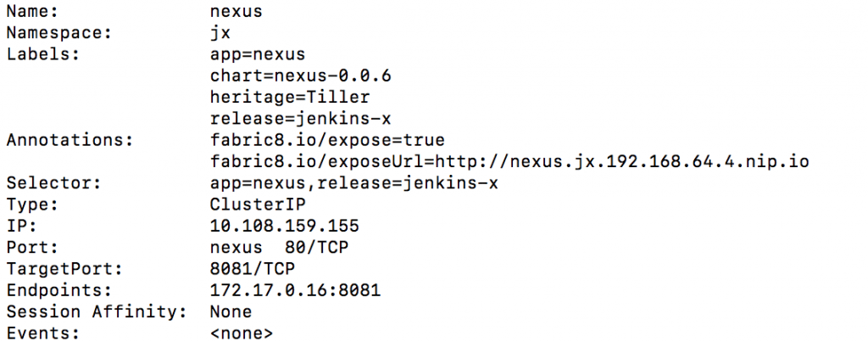
Task: Click the ClusterIP type value
Action: point(257,204)
